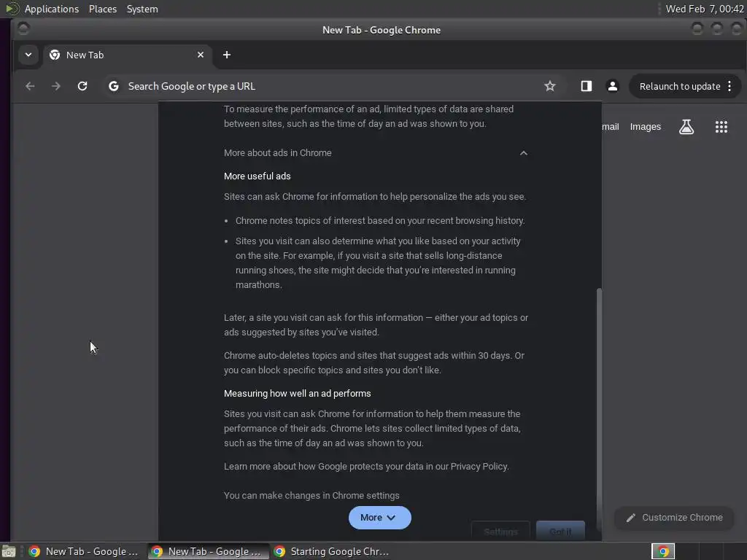
Task: Click the Applications menu logo icon
Action: coord(12,9)
